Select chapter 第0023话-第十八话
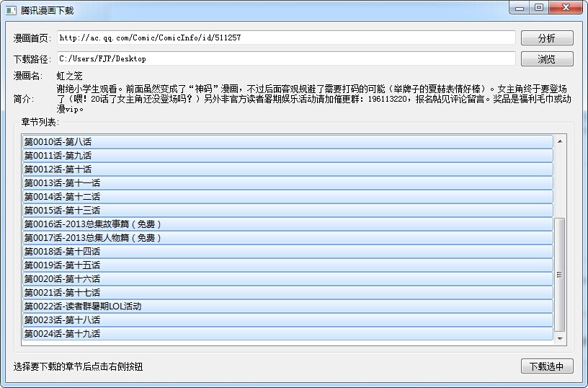The height and width of the screenshot is (388, 588). 288,319
